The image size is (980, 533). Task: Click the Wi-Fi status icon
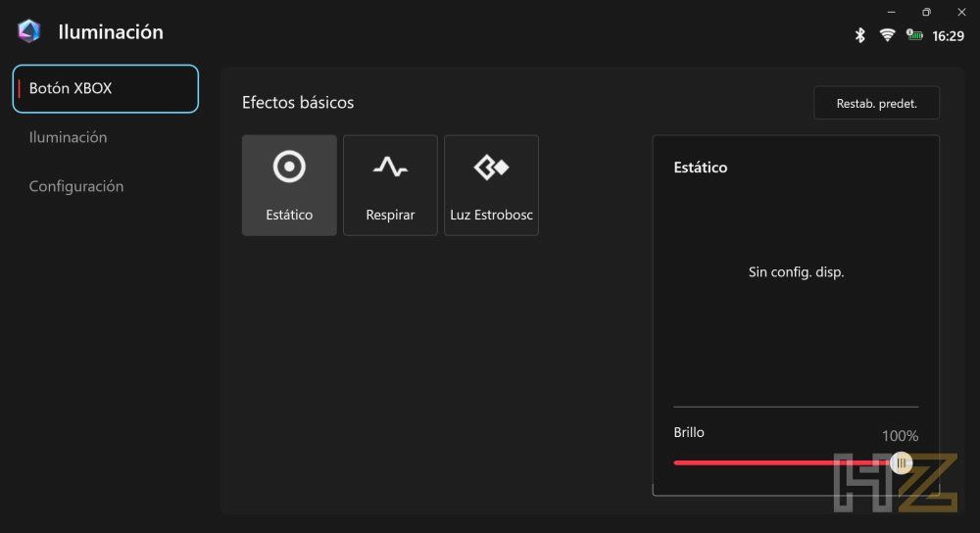887,35
